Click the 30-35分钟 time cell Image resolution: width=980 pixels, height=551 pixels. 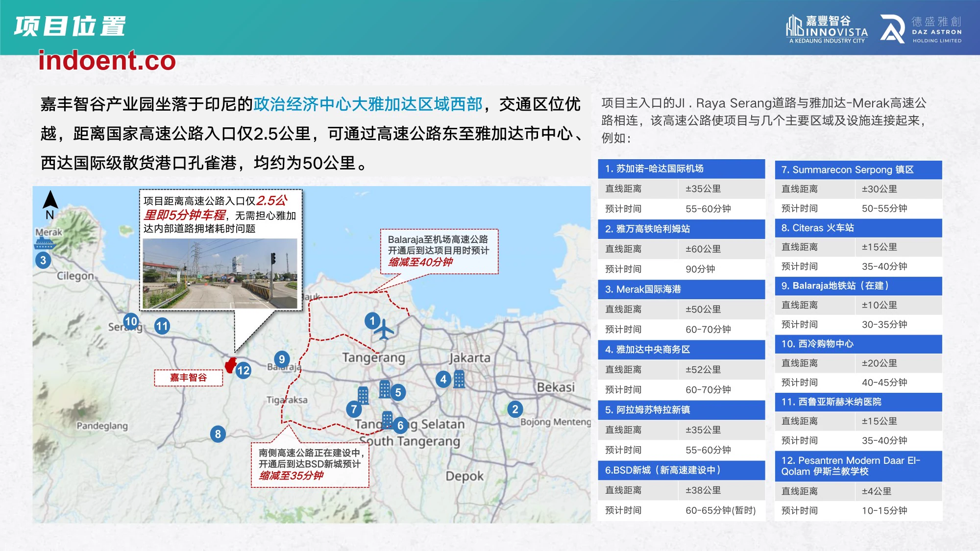[899, 325]
